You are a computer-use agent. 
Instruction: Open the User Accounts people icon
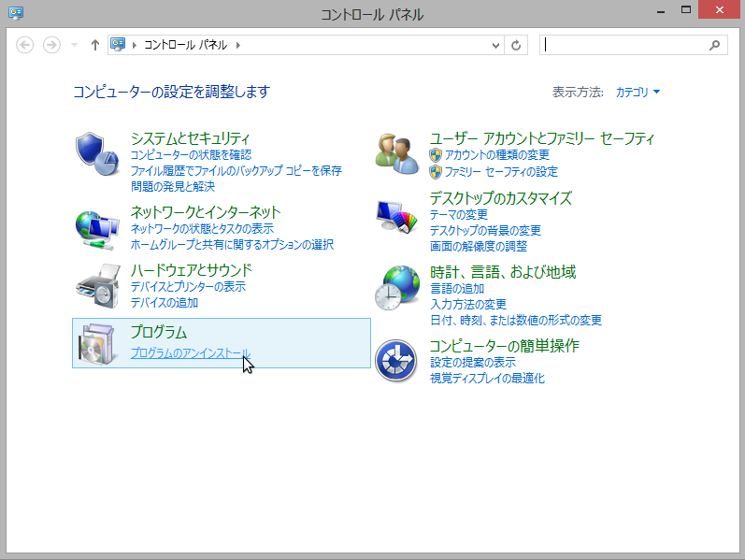(x=396, y=154)
